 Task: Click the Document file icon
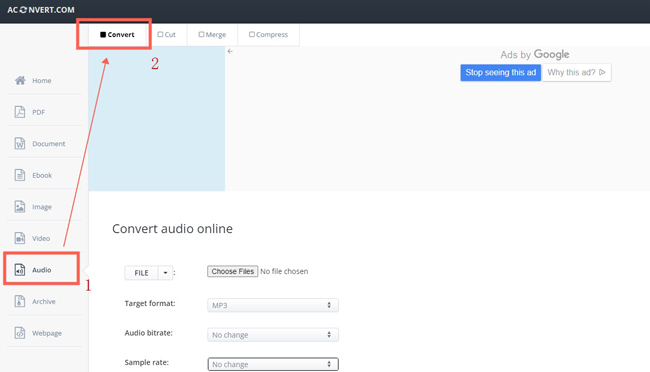19,143
